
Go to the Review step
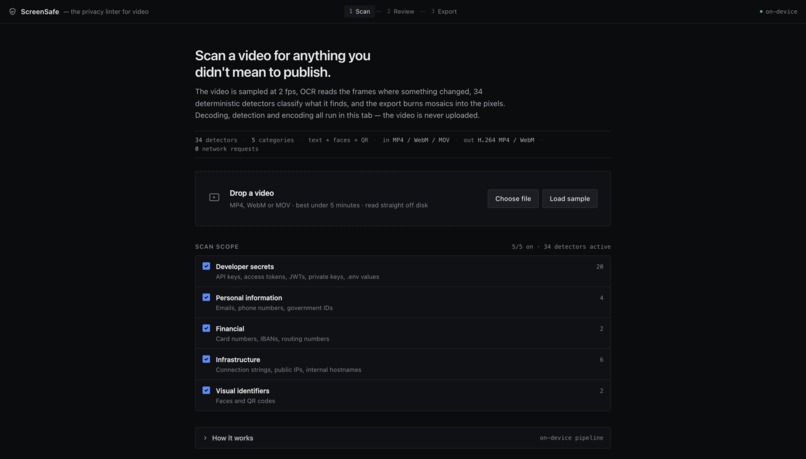[400, 11]
